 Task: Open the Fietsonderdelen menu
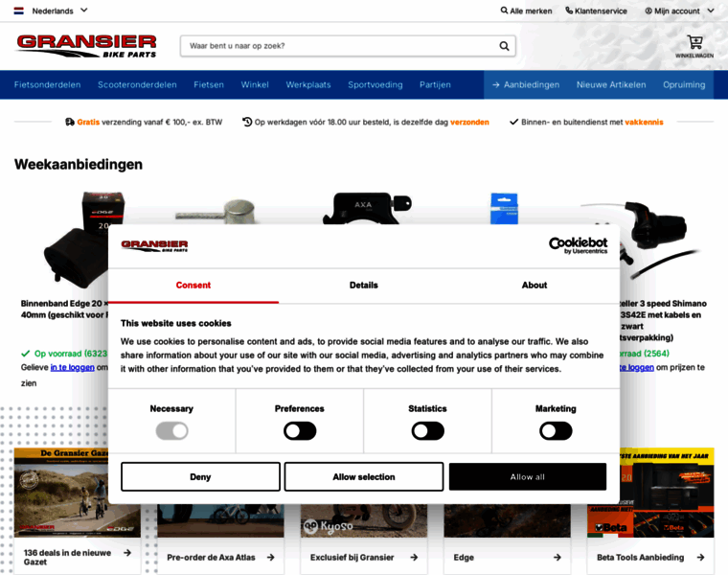click(47, 84)
